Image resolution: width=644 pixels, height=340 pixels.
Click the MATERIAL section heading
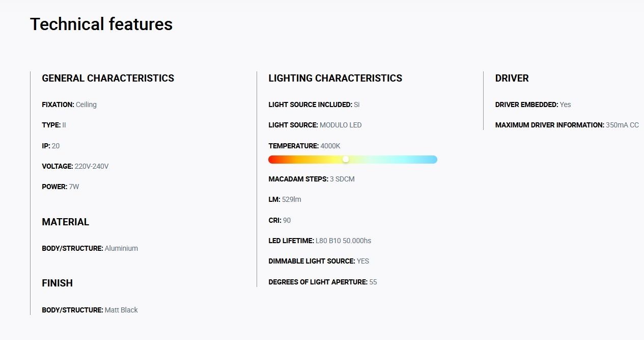[x=66, y=222]
